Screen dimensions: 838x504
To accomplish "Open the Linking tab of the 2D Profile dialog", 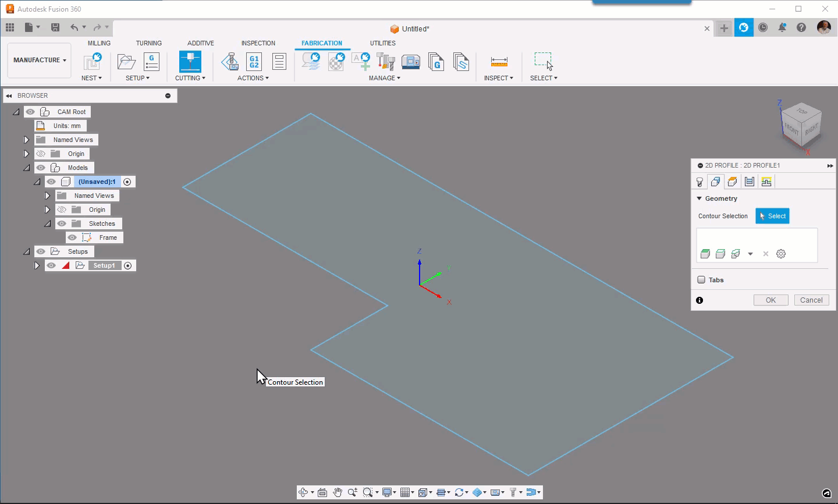I will [x=766, y=182].
